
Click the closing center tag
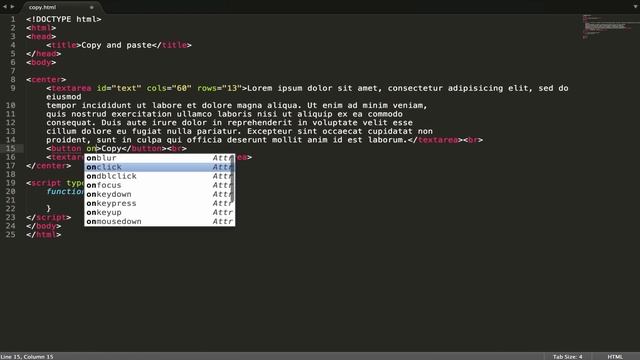[x=49, y=166]
